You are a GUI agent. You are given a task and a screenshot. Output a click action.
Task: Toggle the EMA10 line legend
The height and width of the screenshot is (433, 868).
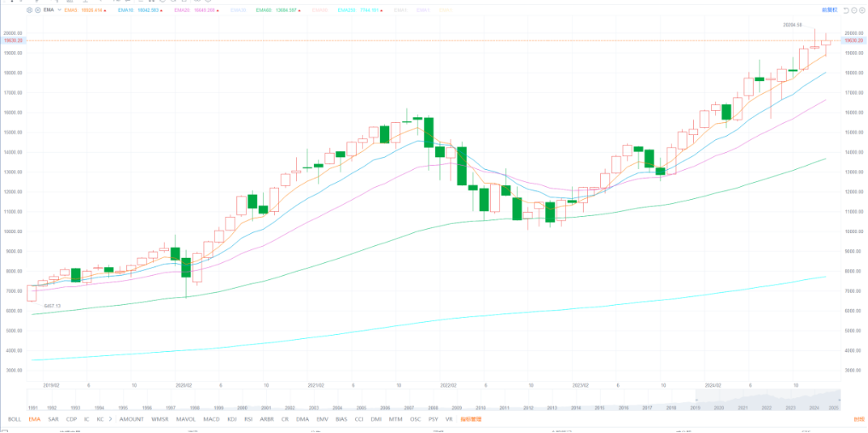pyautogui.click(x=127, y=10)
